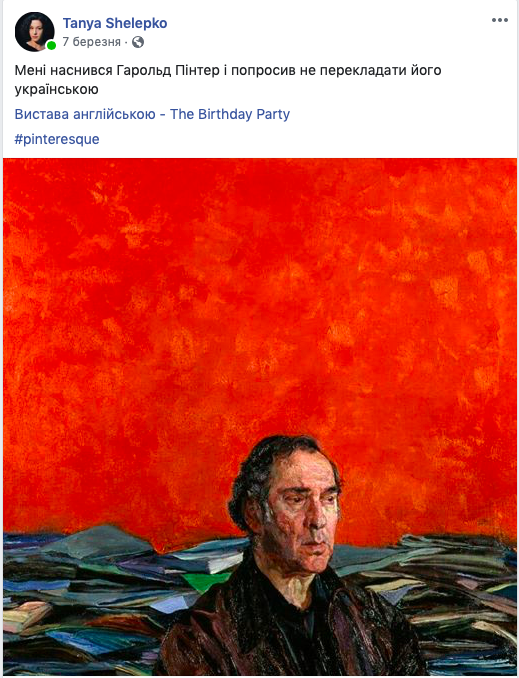Click the cream book at the painting's lower left

26,616
